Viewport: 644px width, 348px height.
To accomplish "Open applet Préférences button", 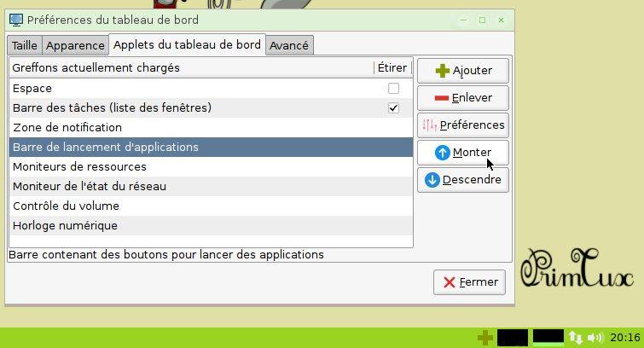I will pos(463,125).
